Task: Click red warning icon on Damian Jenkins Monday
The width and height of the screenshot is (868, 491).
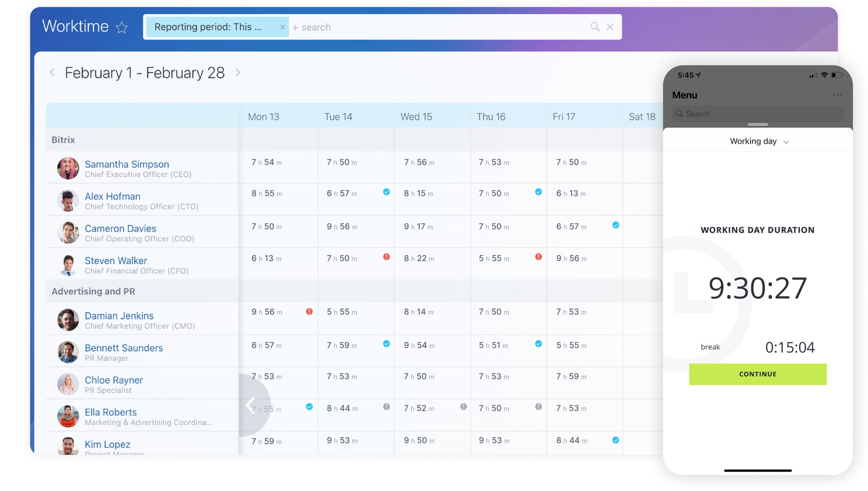Action: (x=309, y=312)
